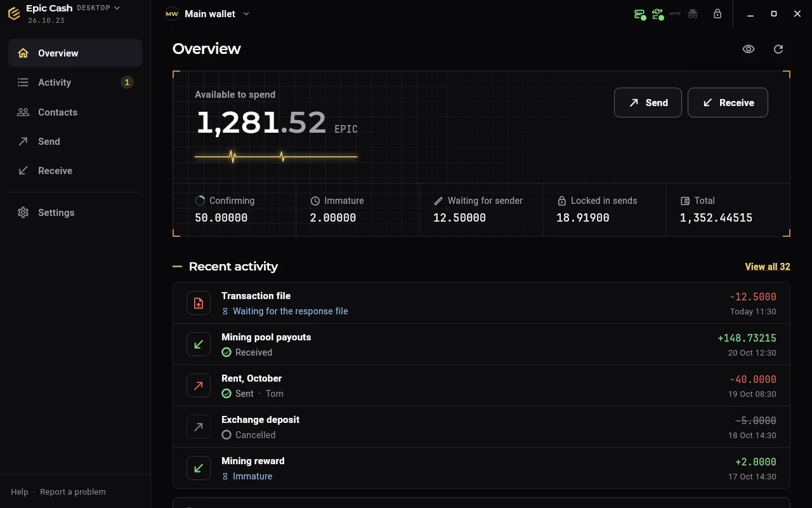Click the Mining reward incoming arrow icon
The width and height of the screenshot is (812, 508).
pos(199,468)
